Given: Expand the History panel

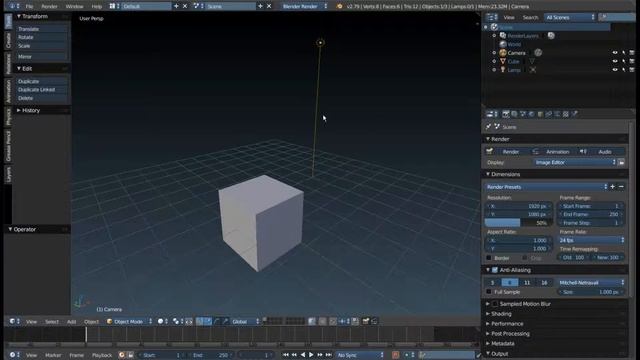Looking at the screenshot, I should pyautogui.click(x=31, y=110).
